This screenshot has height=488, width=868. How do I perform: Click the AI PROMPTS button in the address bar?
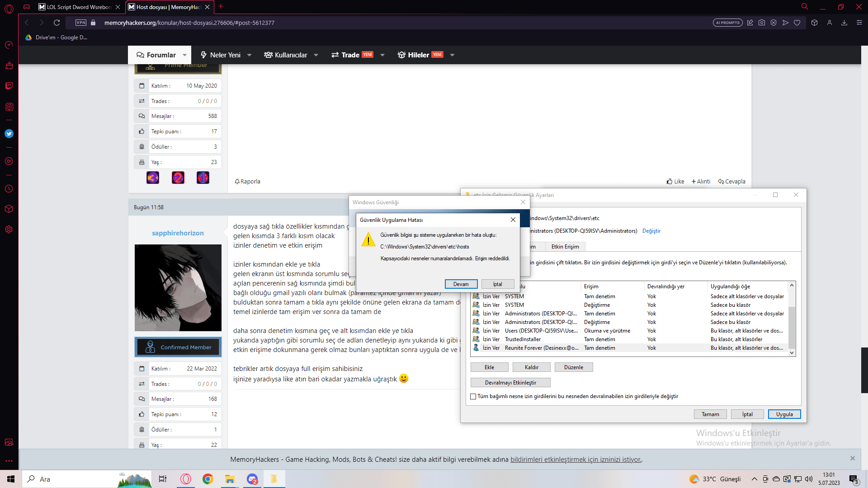(x=728, y=23)
